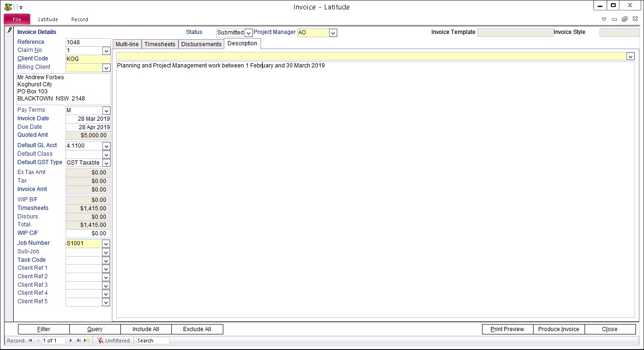Click the Unfiltered filter indicator
Screen dimensions: 644x350
tap(113, 341)
